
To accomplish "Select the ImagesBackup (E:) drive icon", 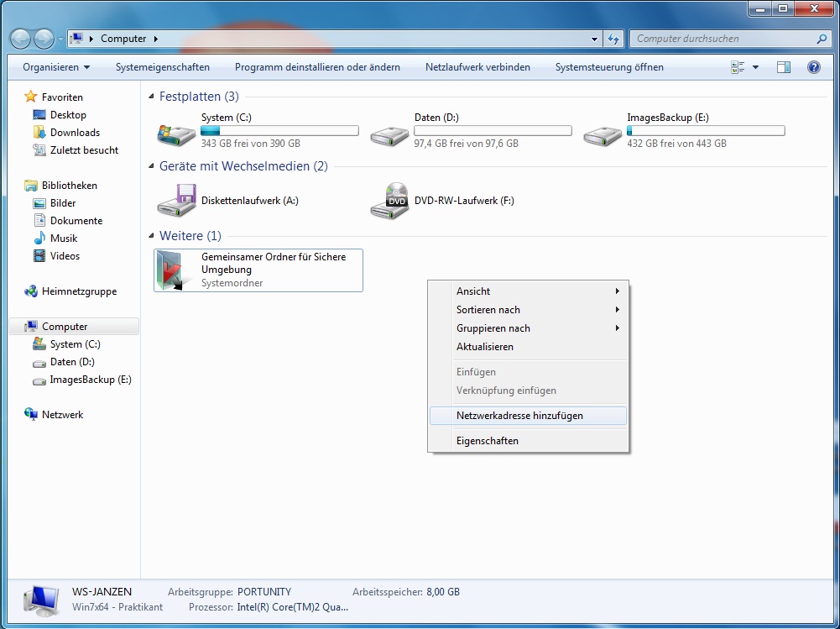I will click(x=603, y=133).
